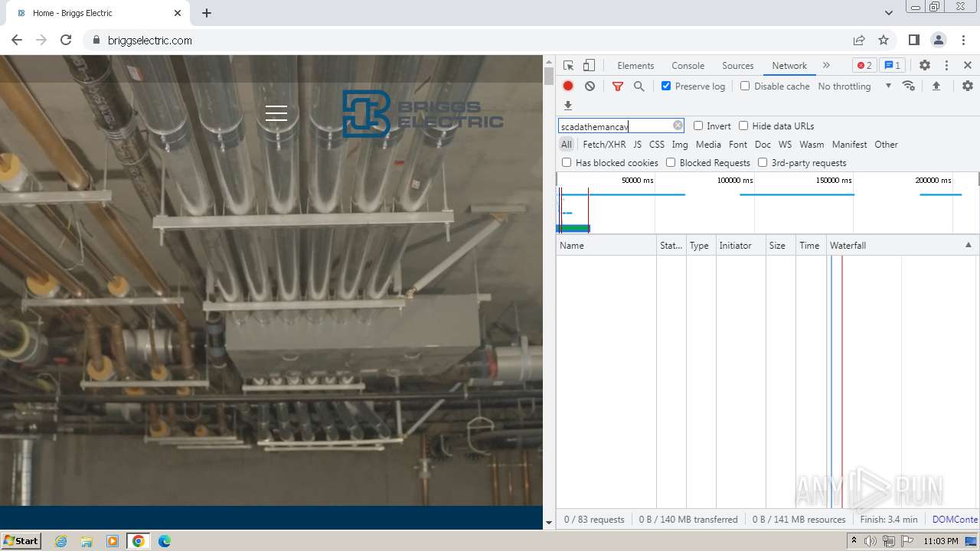Open Chrome three-dot menu
The image size is (980, 551).
pyautogui.click(x=963, y=41)
